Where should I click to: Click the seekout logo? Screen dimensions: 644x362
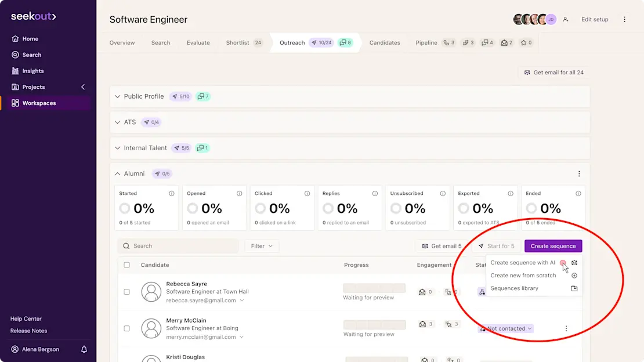33,16
